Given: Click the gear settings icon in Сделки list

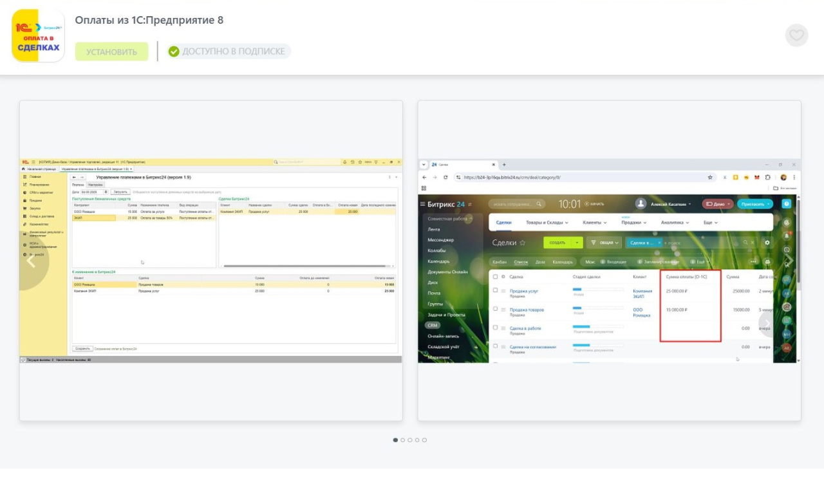Looking at the screenshot, I should point(767,243).
